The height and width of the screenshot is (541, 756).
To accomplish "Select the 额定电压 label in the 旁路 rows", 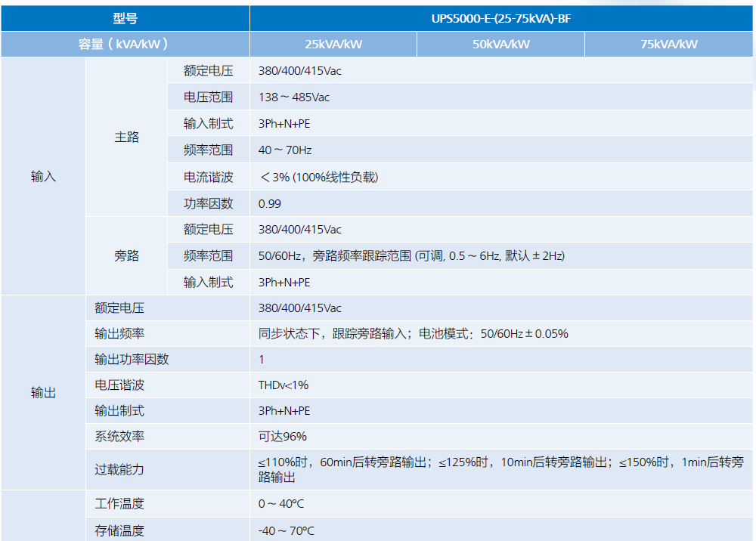I will (x=209, y=229).
